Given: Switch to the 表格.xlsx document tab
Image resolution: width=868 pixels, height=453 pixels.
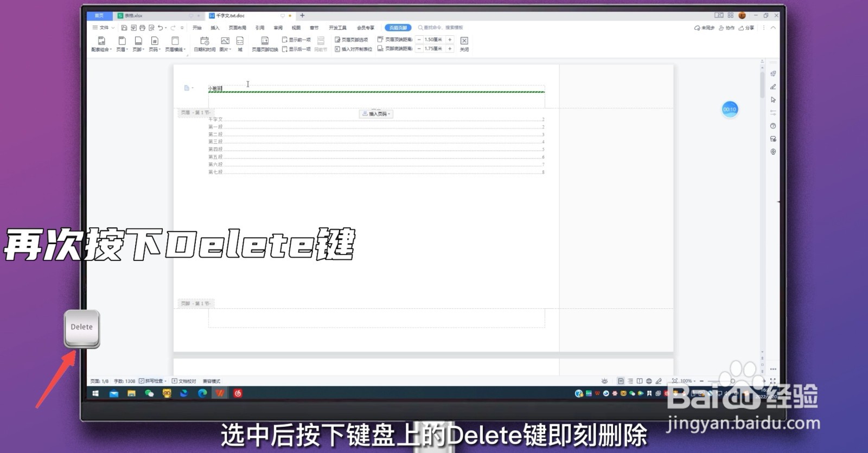Looking at the screenshot, I should (x=158, y=16).
